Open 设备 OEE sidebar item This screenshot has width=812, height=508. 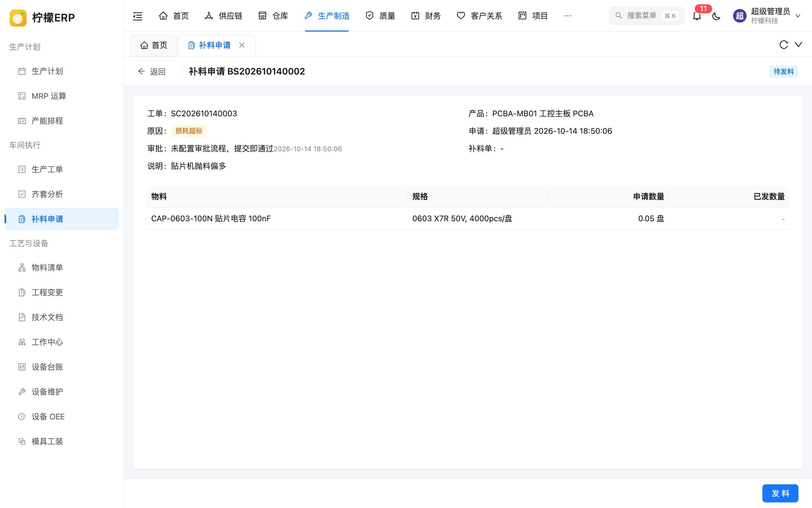(x=62, y=417)
